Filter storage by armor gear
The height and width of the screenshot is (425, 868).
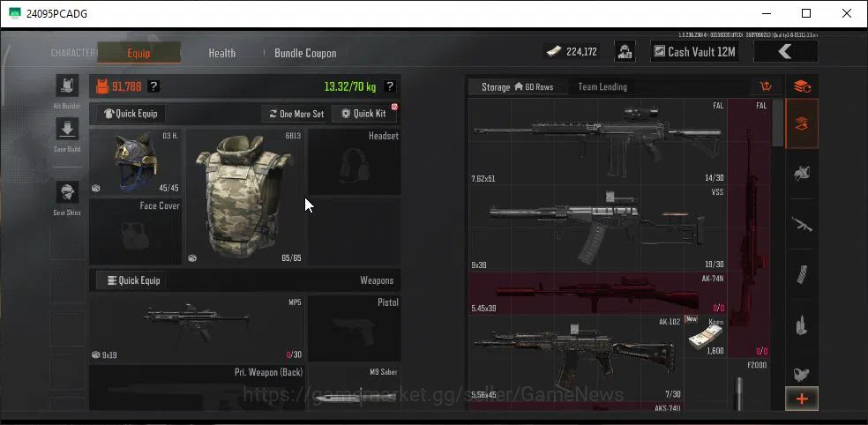[802, 174]
